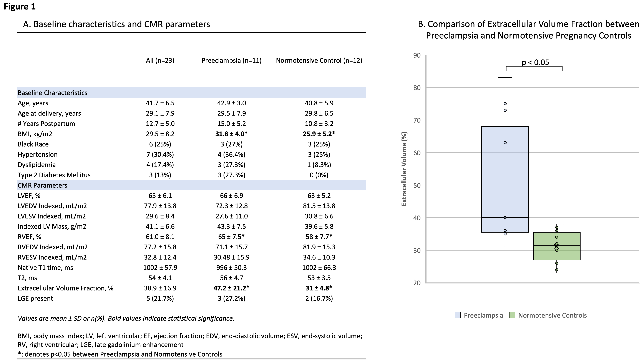644x362 pixels.
Task: Click the 'CMR Parameters' section row
Action: tap(43, 185)
